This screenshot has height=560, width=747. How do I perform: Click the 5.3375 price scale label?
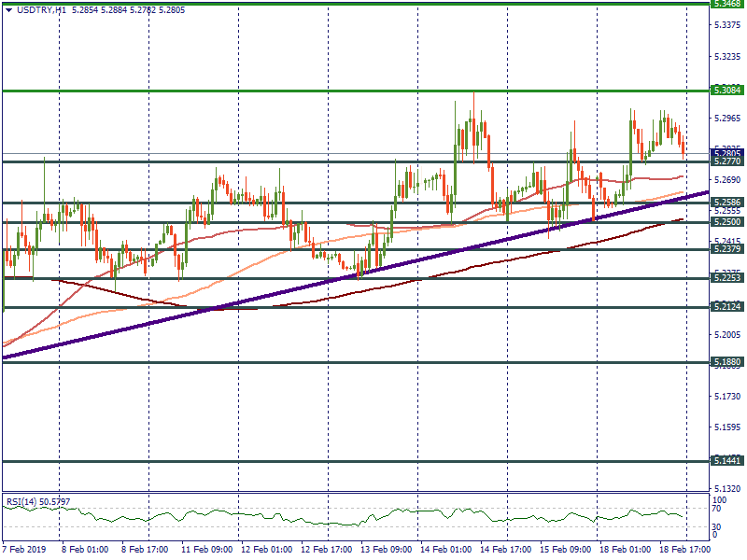point(727,26)
